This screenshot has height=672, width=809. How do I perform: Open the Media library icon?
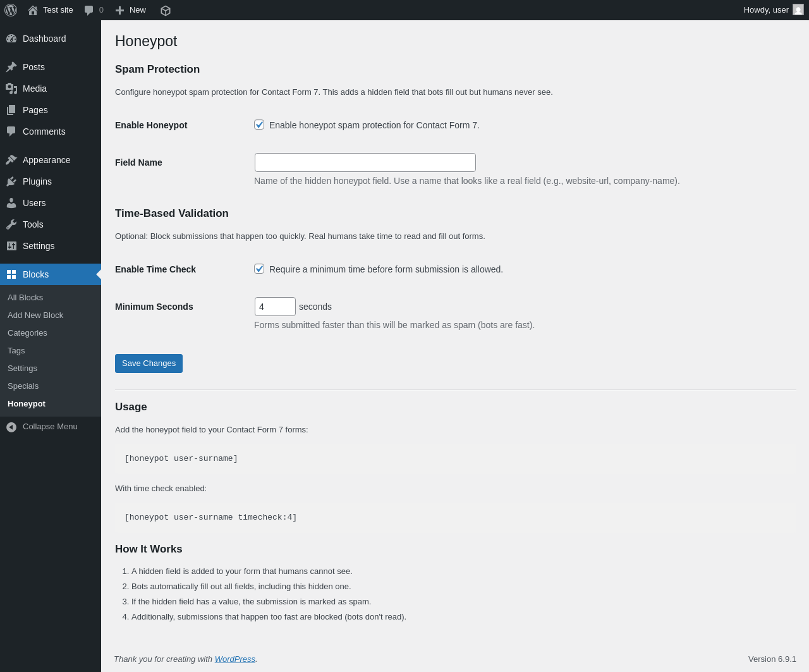point(11,89)
